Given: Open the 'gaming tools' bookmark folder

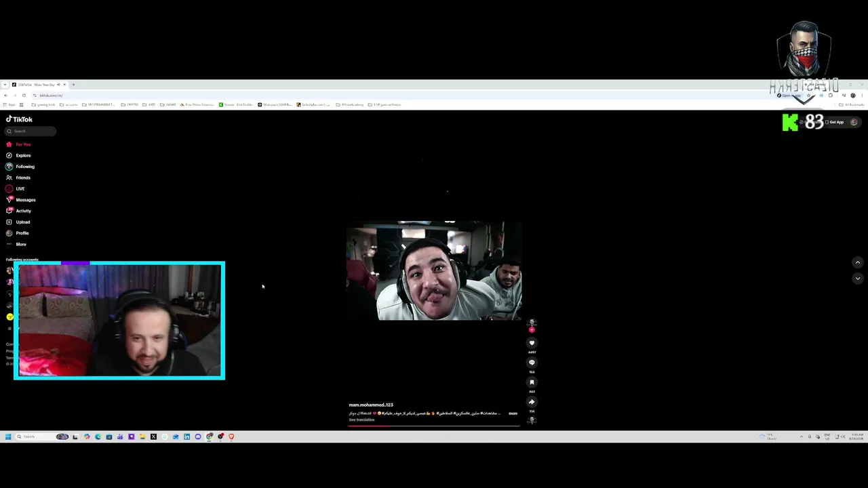Looking at the screenshot, I should [43, 105].
